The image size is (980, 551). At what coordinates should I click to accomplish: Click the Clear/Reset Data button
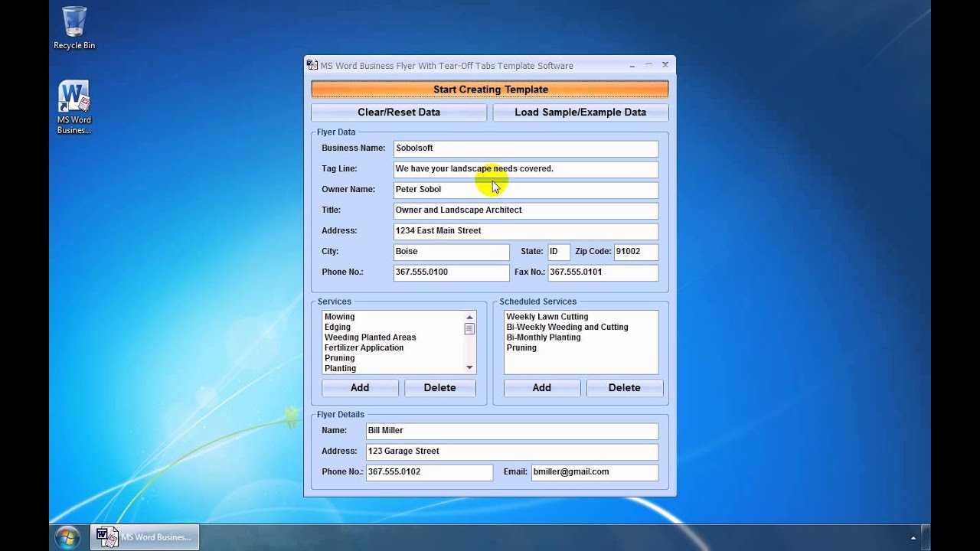coord(399,112)
